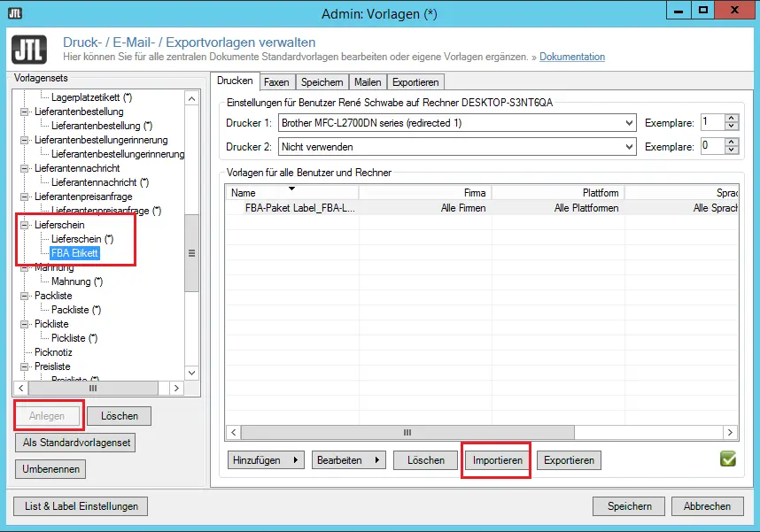
Task: Collapse the Lieferantennachricht tree node
Action: 24,168
